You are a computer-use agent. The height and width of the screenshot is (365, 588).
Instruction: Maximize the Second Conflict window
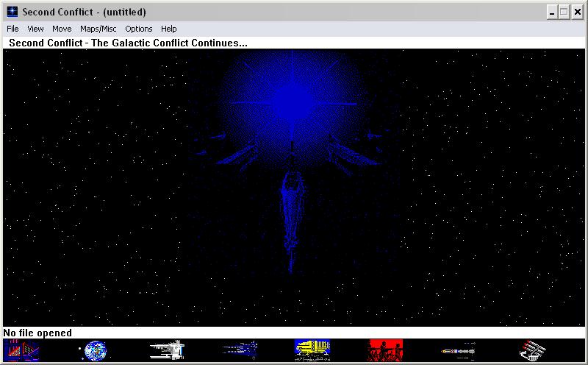coord(564,13)
